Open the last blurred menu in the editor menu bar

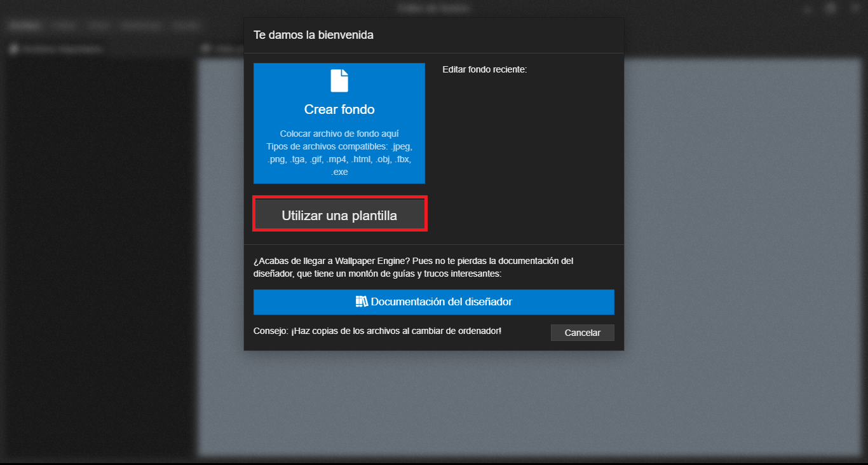(184, 26)
